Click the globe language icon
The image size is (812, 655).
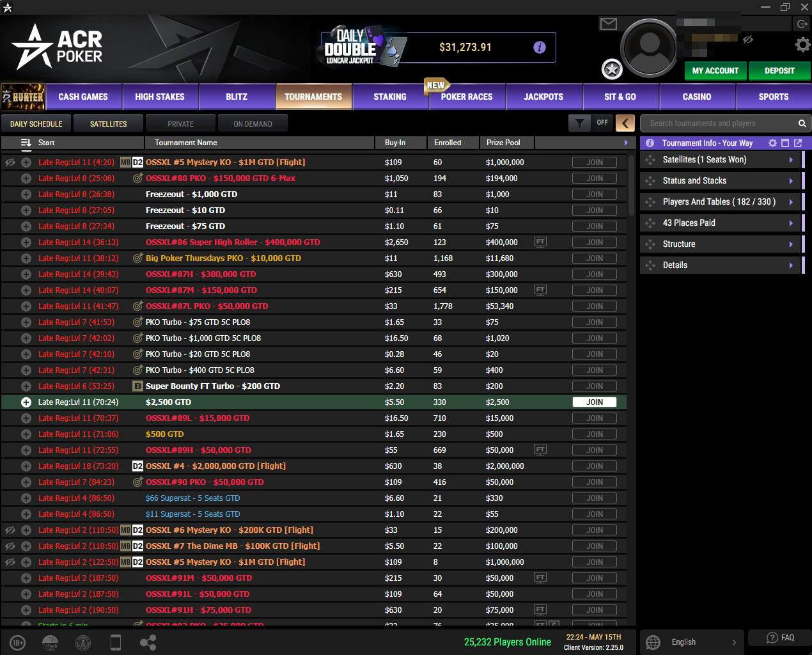[x=653, y=642]
